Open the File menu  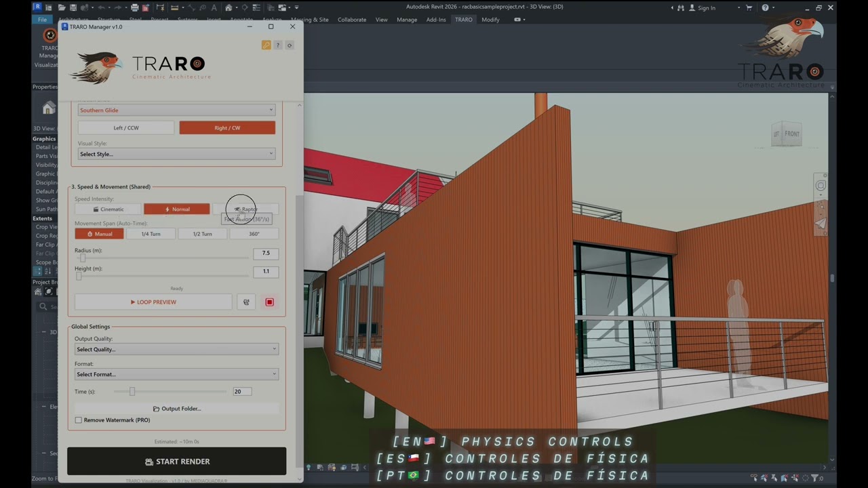point(42,20)
